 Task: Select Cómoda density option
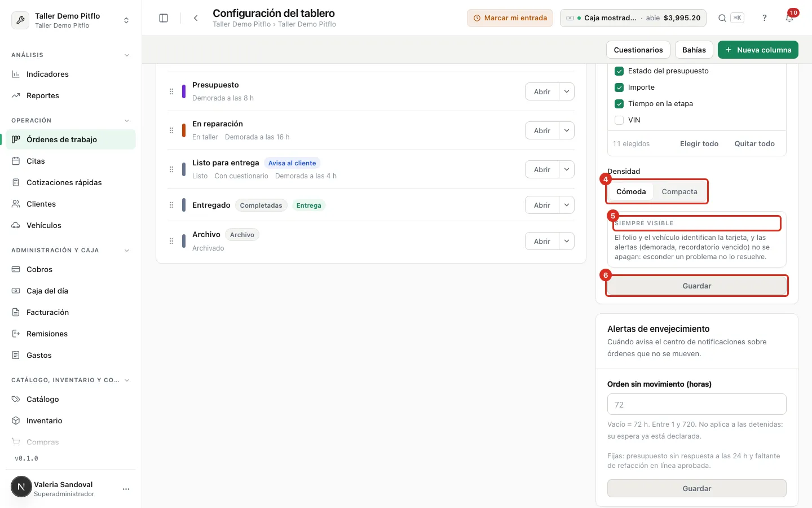pyautogui.click(x=631, y=192)
